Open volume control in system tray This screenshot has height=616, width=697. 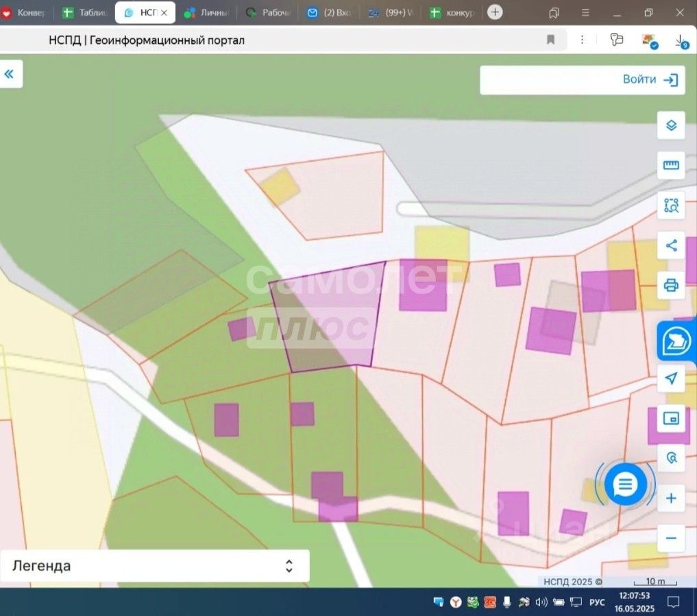click(541, 602)
